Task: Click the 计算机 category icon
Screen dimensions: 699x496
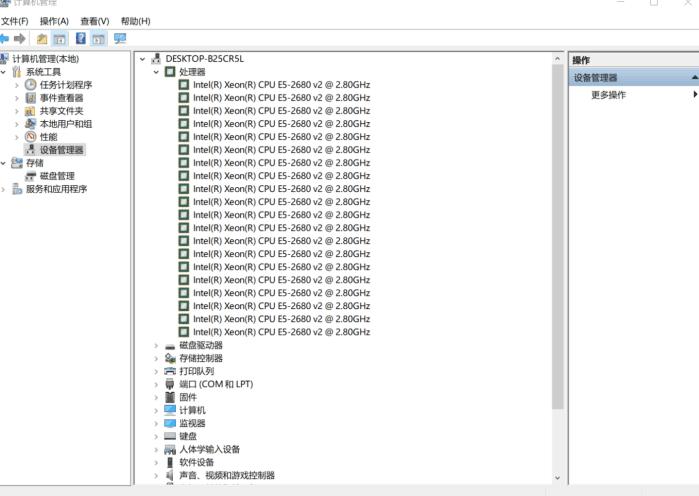Action: 170,410
